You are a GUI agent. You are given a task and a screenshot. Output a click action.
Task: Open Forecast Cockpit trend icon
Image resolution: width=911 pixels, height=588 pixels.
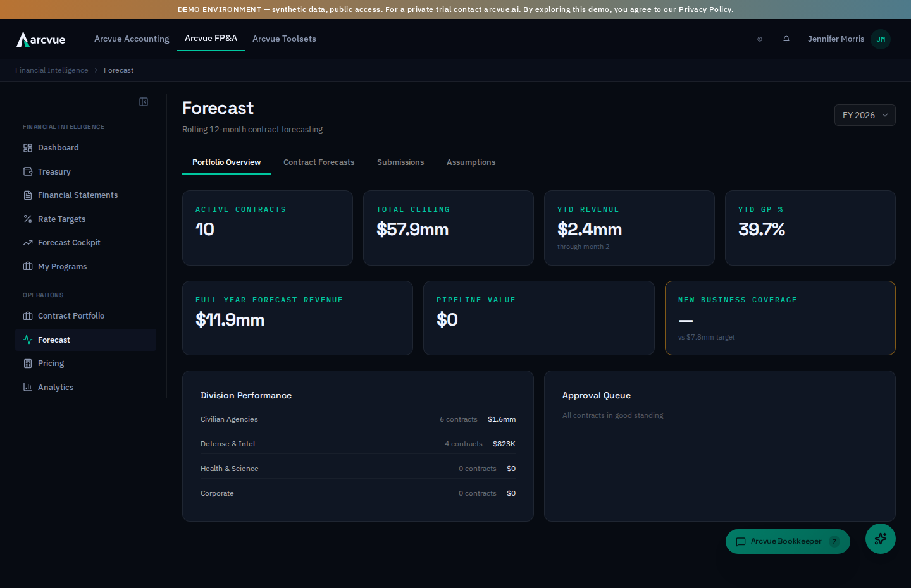[28, 243]
